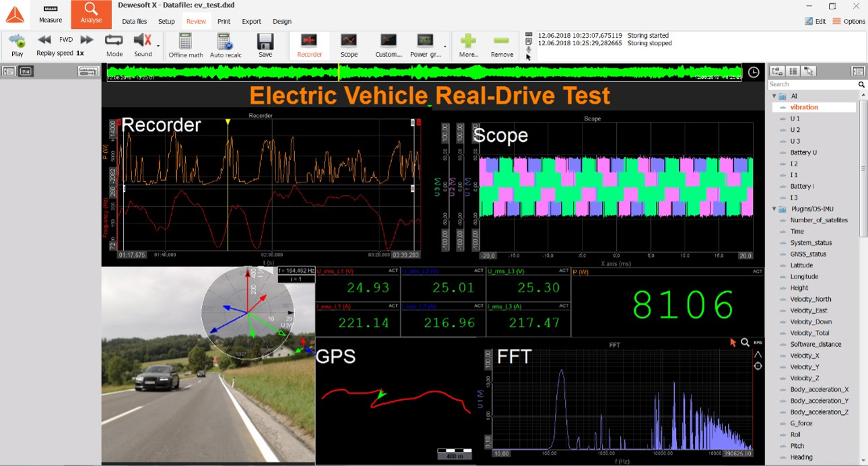Open the Setup tab
This screenshot has height=466, width=868.
[166, 22]
